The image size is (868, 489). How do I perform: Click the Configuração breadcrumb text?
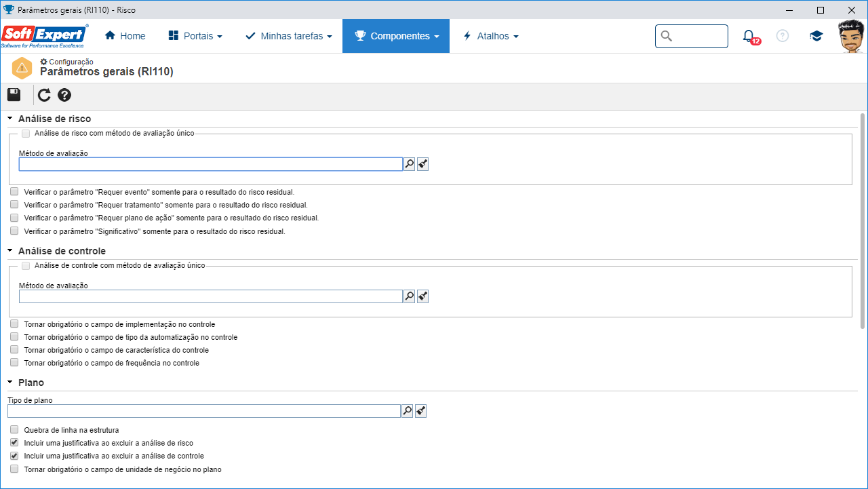click(71, 62)
